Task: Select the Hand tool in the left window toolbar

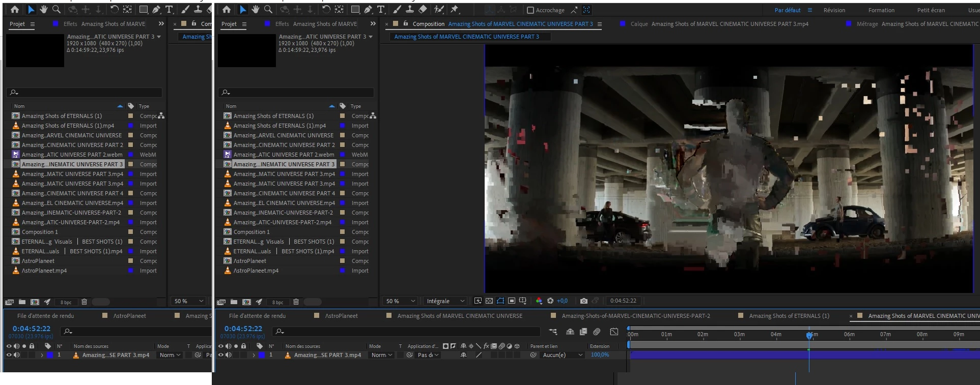Action: [44, 9]
